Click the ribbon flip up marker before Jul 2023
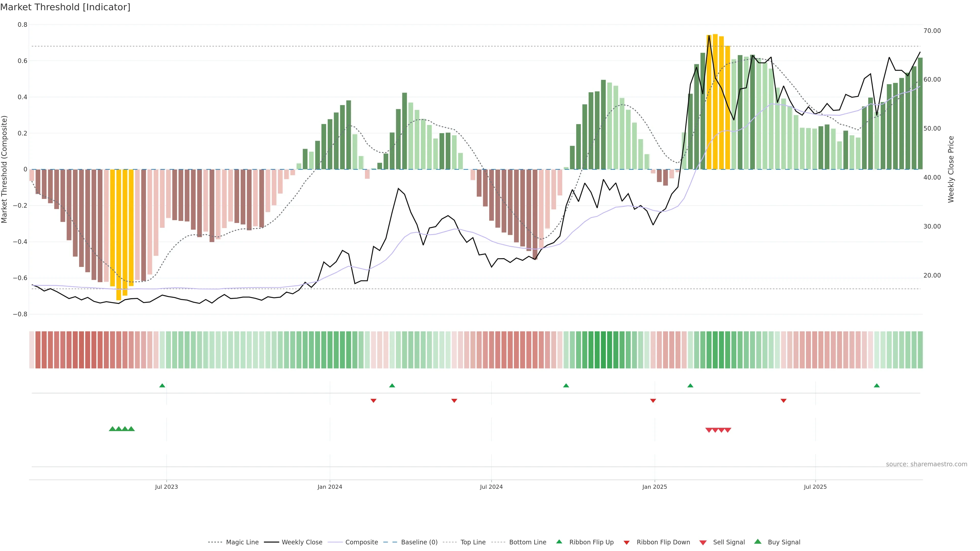Screen dimensions: 980x551 162,386
